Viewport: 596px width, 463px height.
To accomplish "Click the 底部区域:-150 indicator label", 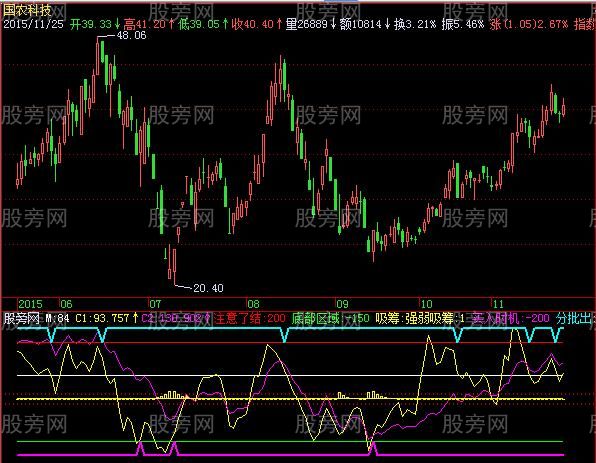I will pos(331,318).
